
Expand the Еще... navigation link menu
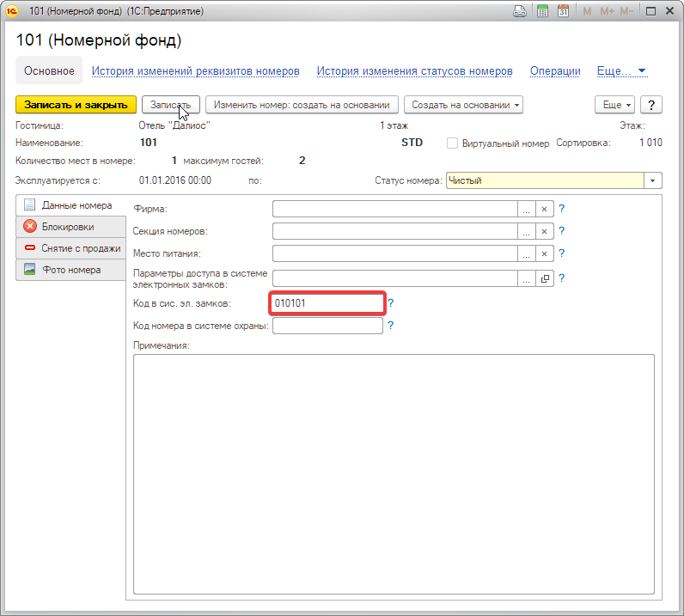621,71
